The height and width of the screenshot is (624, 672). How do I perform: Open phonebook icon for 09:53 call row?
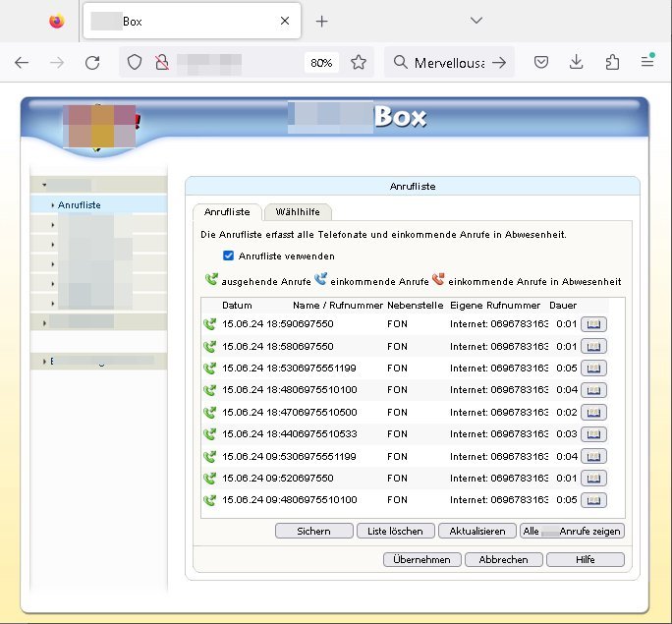[593, 456]
